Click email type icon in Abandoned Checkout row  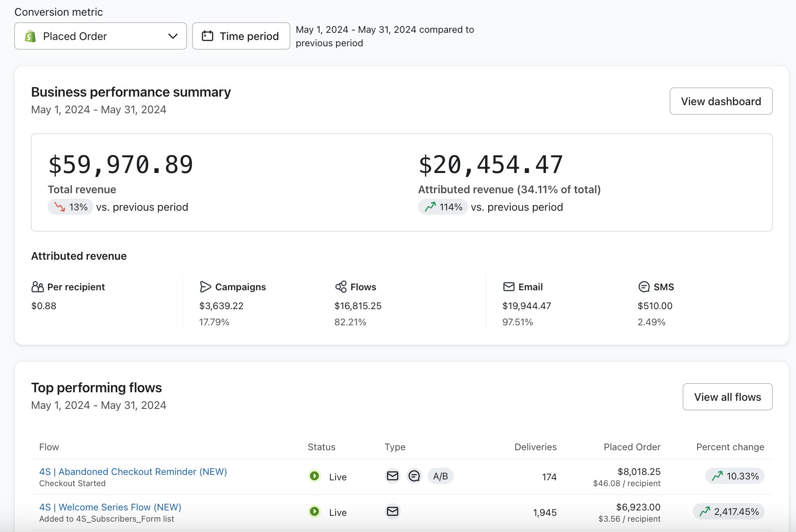[x=393, y=476]
